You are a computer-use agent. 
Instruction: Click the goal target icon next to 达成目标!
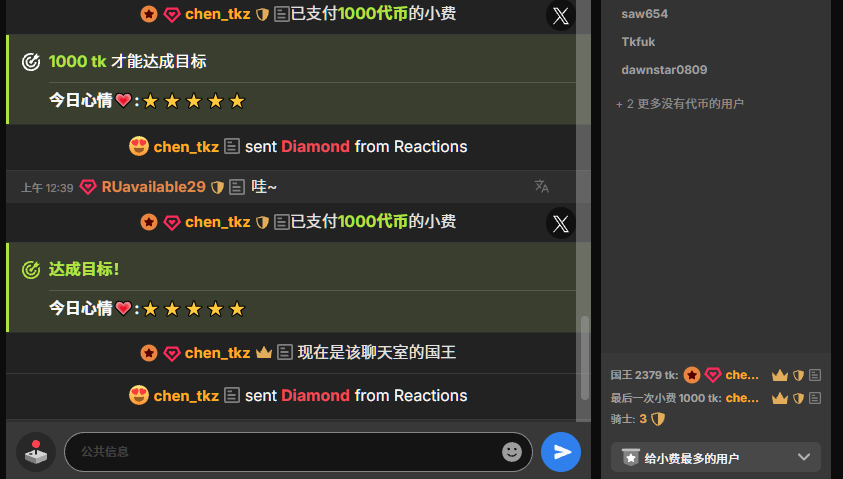pos(31,269)
